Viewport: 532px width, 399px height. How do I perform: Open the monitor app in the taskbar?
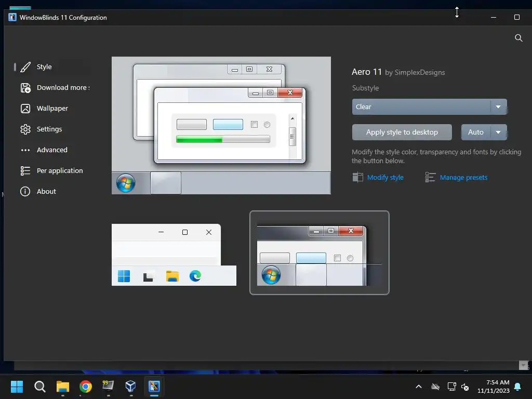tap(108, 386)
